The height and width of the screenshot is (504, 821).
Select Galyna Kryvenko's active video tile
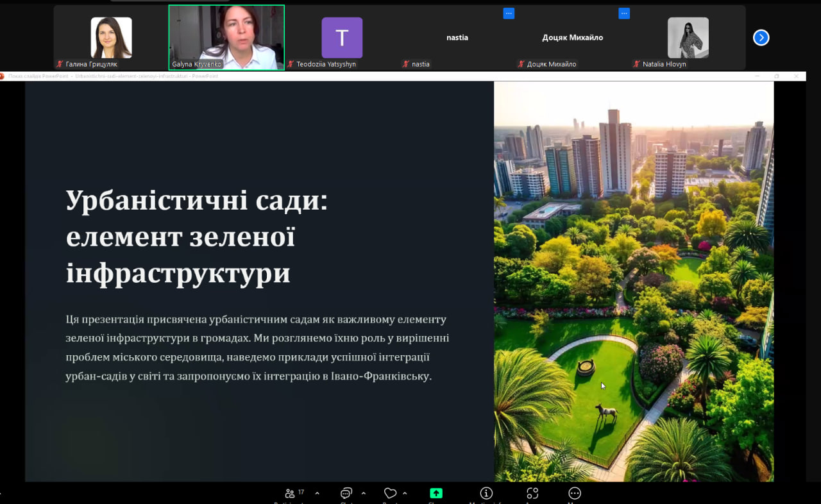coord(226,37)
